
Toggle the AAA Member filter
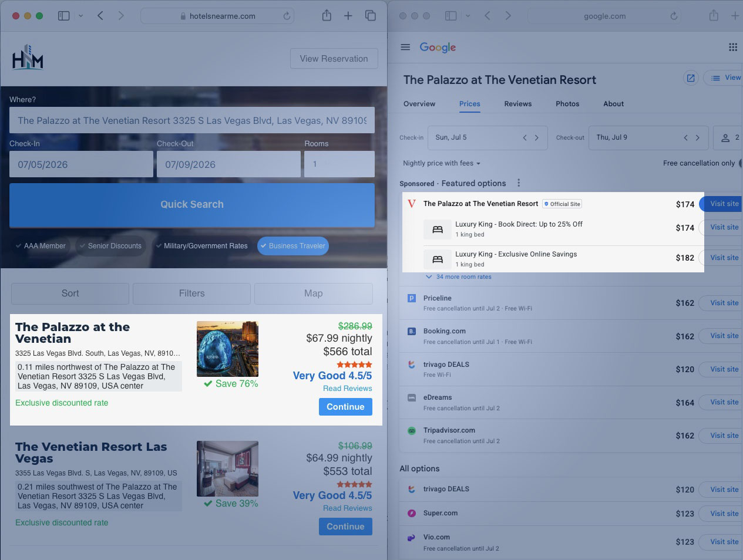pos(41,246)
